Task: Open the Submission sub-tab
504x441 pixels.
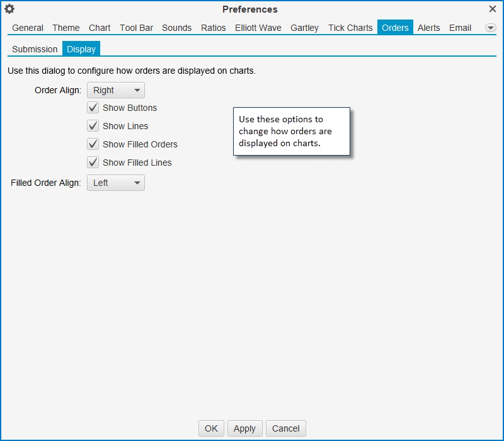Action: pyautogui.click(x=35, y=49)
